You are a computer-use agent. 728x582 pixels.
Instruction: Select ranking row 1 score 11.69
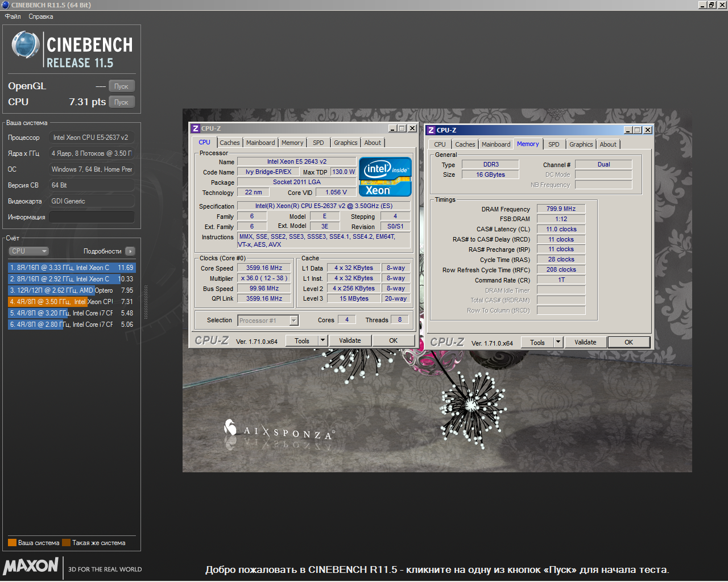click(72, 268)
